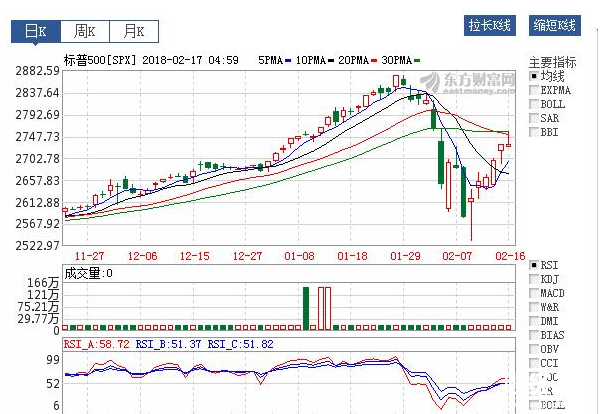This screenshot has width=600, height=414.
Task: Click the 29.77万 volume axis label
Action: tap(38, 318)
